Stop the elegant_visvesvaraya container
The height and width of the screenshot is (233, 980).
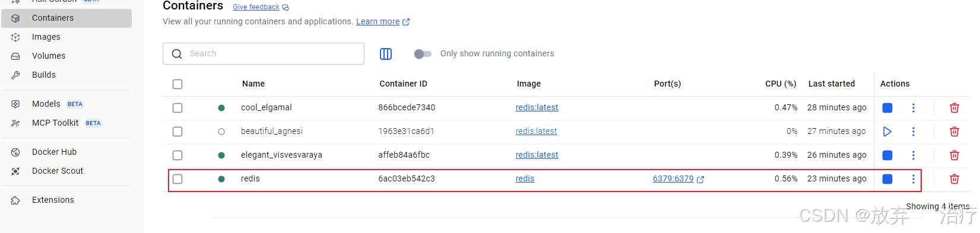pos(887,155)
